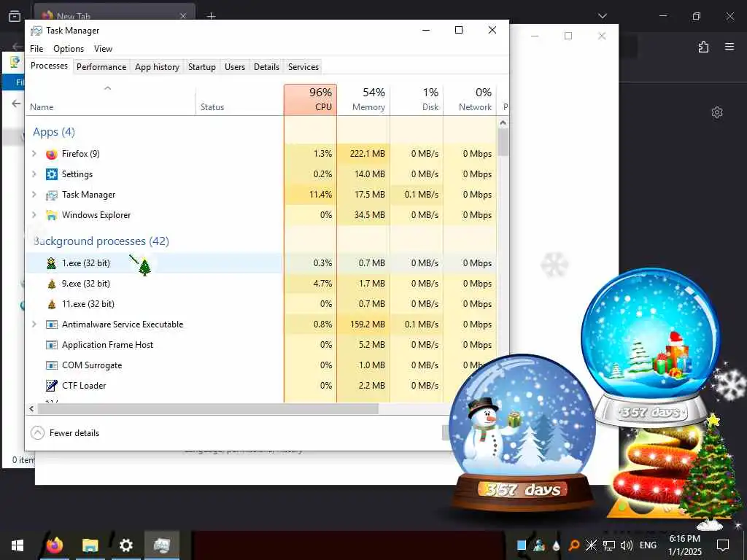Click Firefox memory value 222.1 MB

[x=368, y=154]
